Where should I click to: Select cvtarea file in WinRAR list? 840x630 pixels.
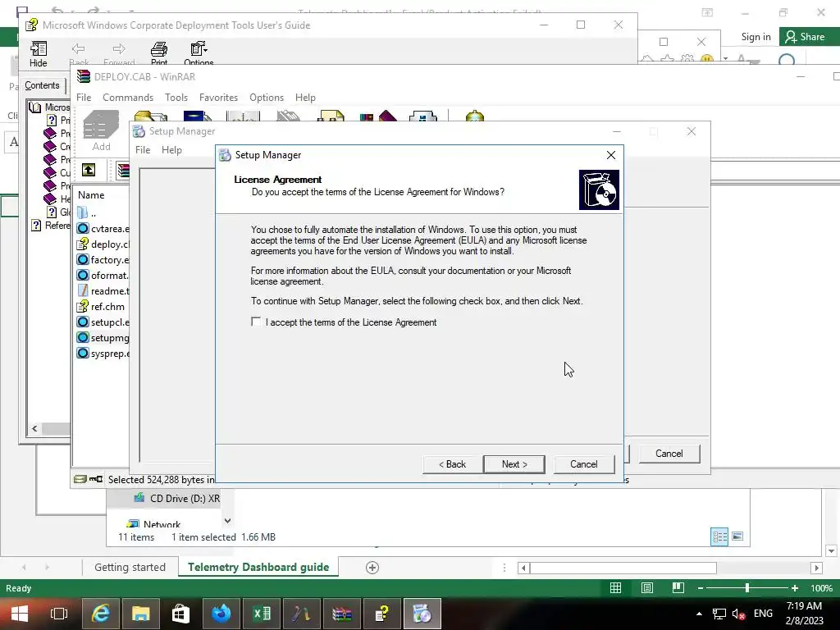click(x=103, y=229)
